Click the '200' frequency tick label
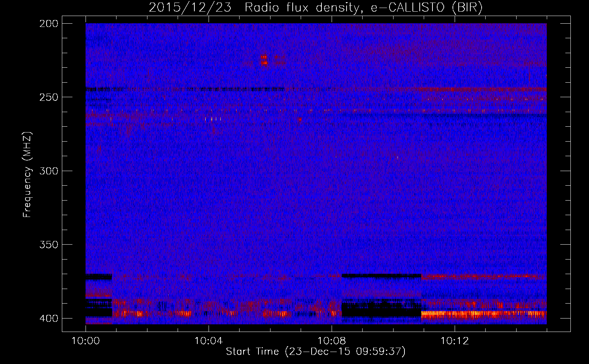The image size is (589, 364). (x=49, y=24)
